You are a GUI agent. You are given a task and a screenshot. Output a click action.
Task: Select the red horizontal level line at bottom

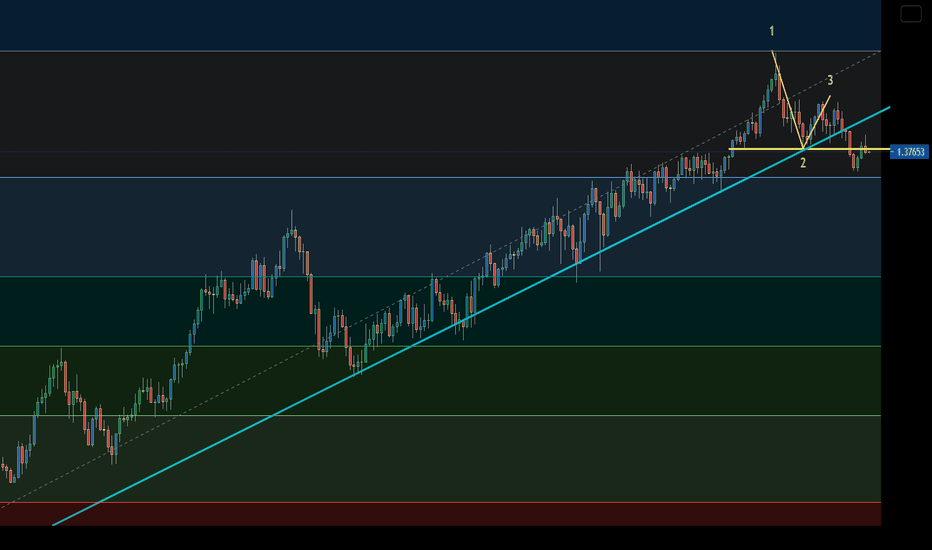pyautogui.click(x=440, y=502)
